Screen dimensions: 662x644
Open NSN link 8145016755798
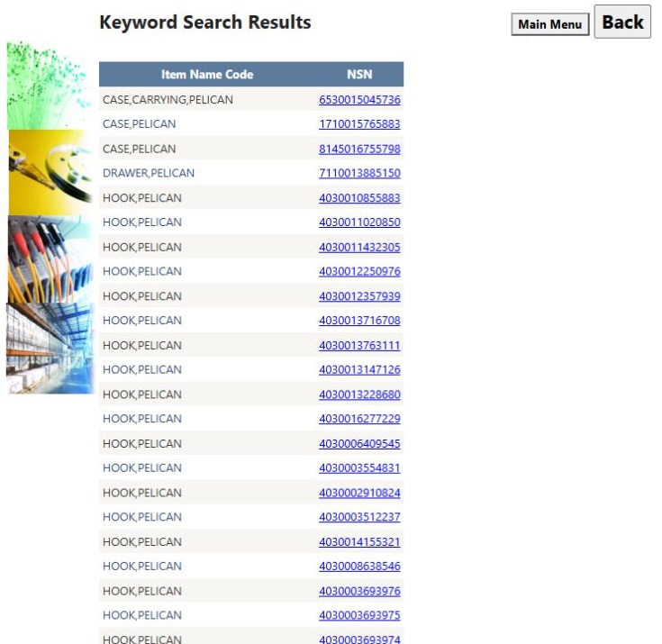click(x=359, y=150)
